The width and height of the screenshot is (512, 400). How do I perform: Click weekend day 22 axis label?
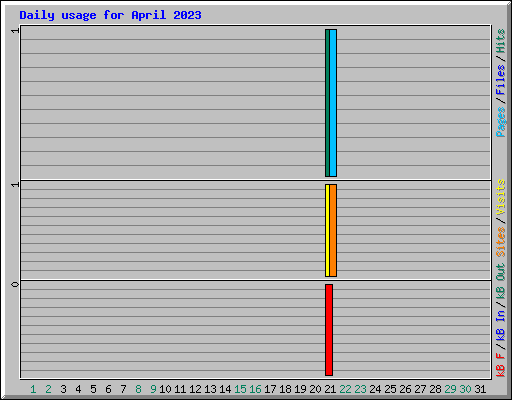345,389
